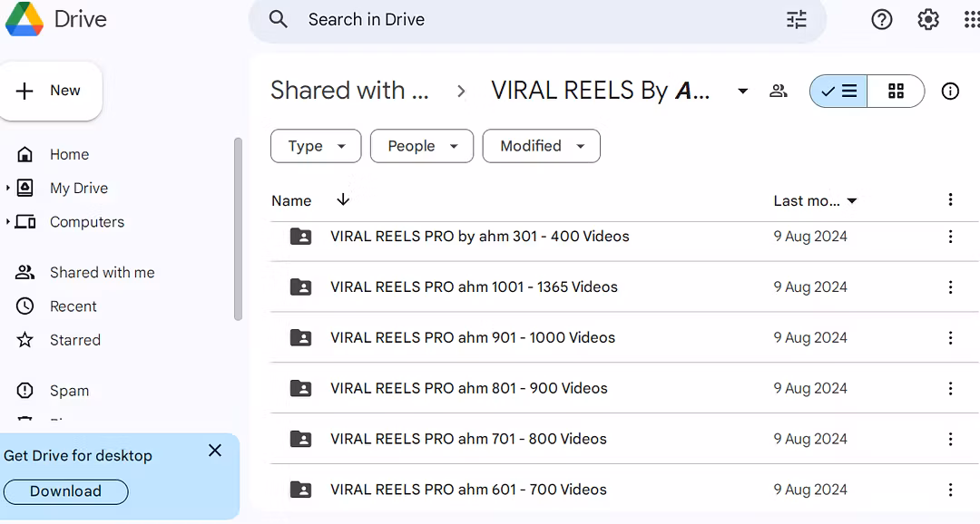Click Download for Drive desktop

pyautogui.click(x=65, y=491)
